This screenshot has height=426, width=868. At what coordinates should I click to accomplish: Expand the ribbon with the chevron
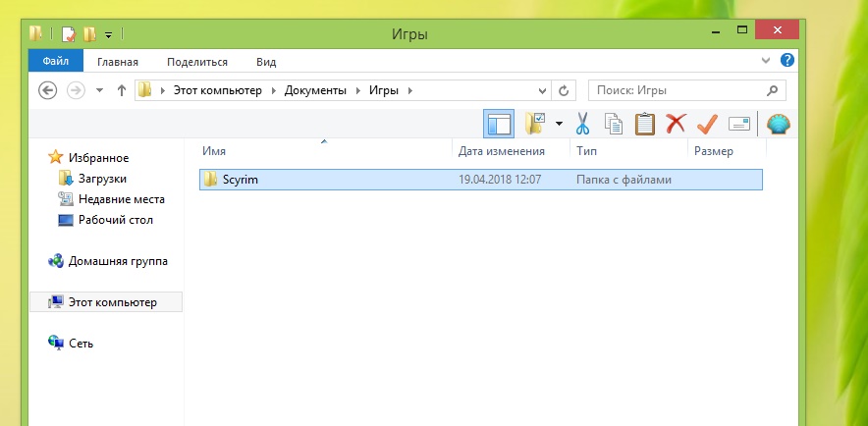coord(766,61)
